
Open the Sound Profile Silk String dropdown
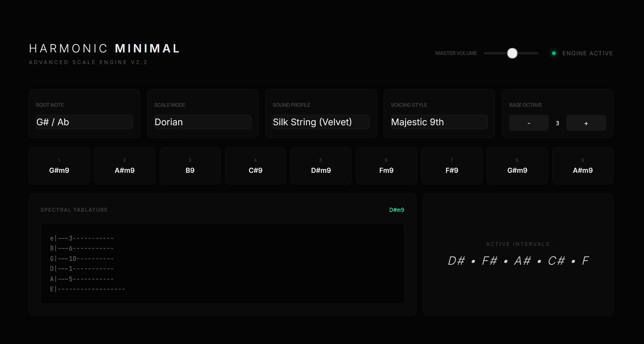(x=321, y=122)
